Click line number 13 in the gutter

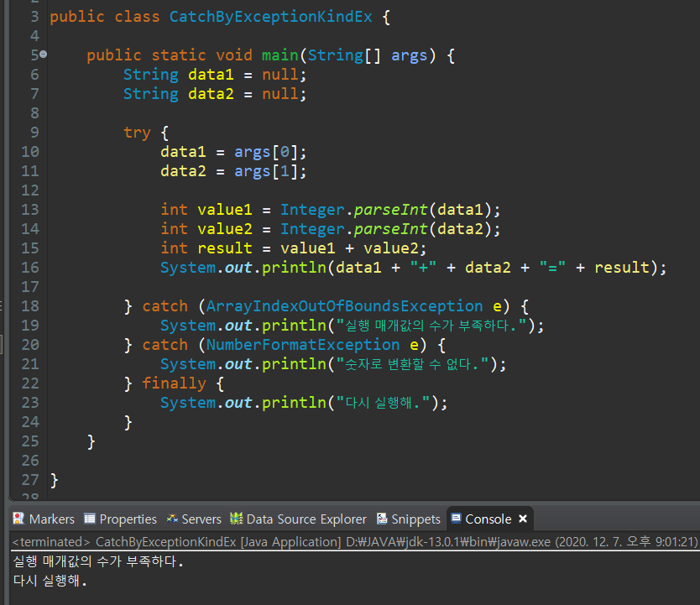click(30, 210)
